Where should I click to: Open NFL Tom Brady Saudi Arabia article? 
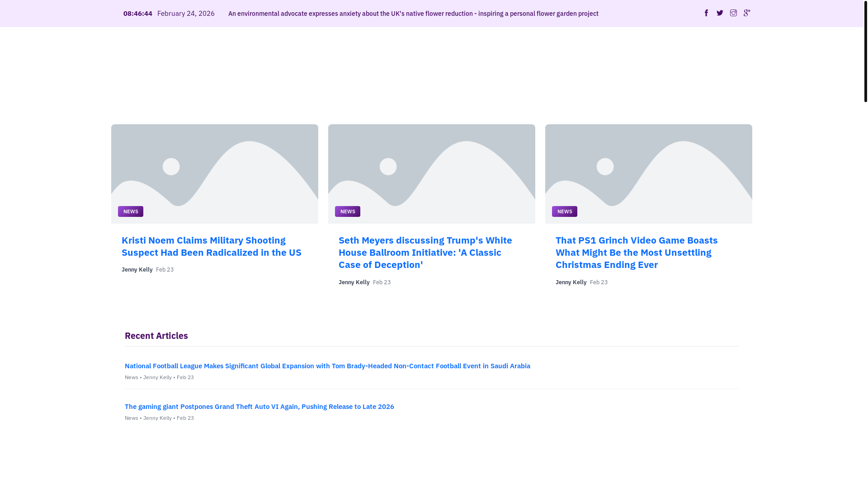click(x=327, y=366)
